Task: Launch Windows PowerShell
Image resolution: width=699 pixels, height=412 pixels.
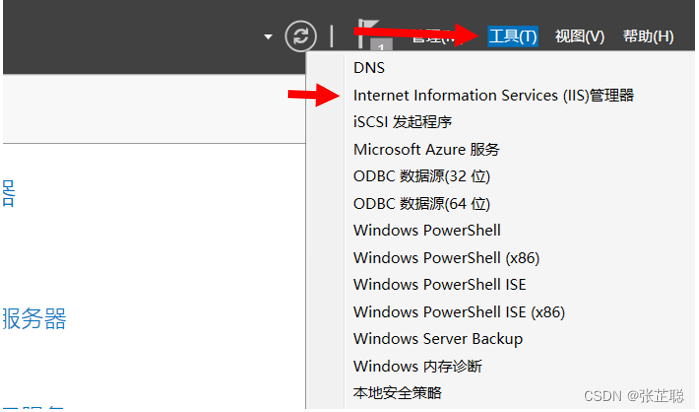Action: pos(427,231)
